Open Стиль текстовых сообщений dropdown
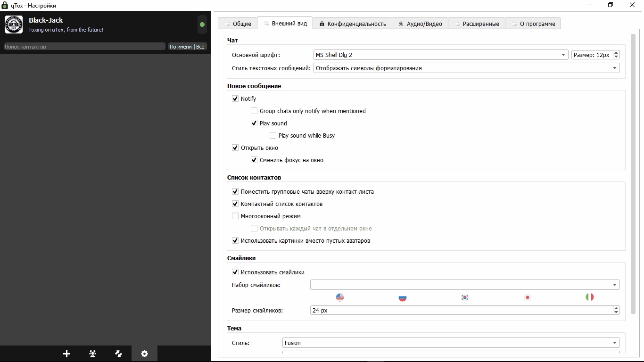Viewport: 644px width, 362px height. click(x=467, y=68)
